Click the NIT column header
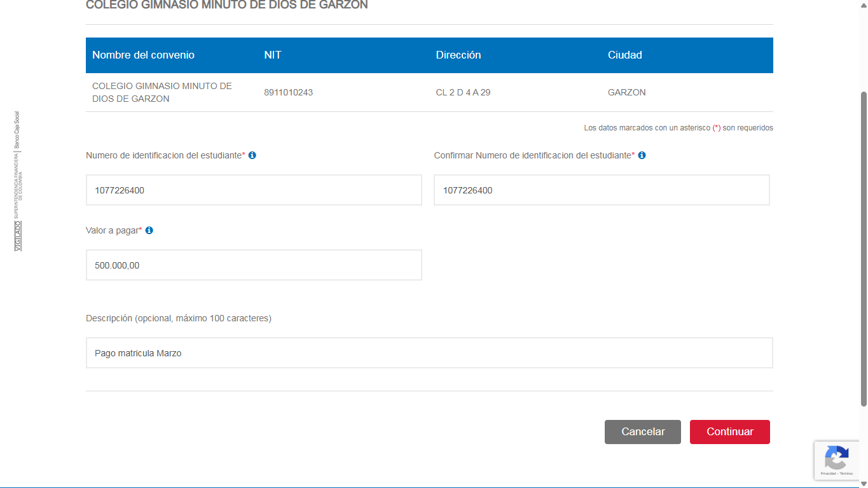868x488 pixels. (273, 55)
